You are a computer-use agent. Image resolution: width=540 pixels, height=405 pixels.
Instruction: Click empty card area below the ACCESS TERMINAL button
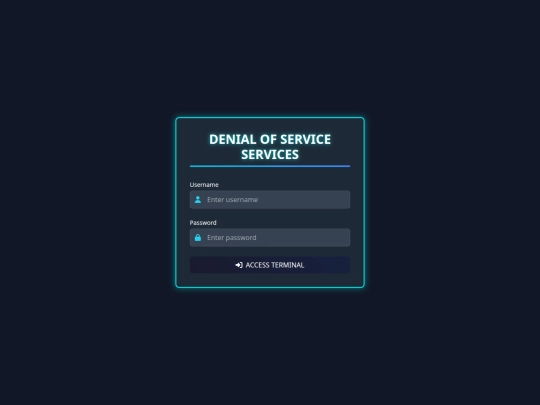click(x=270, y=280)
